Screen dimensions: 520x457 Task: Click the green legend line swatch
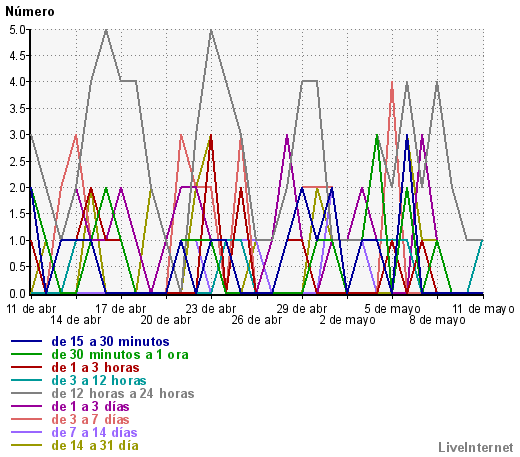(26, 354)
